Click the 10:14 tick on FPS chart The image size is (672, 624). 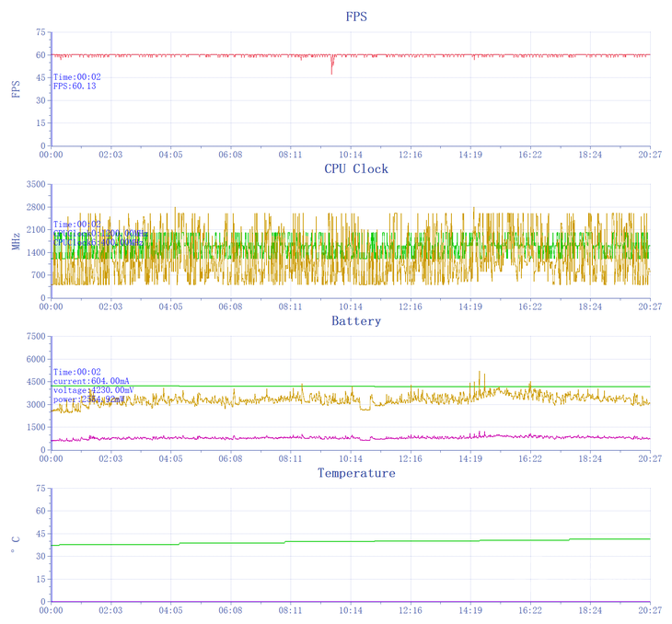(x=351, y=155)
